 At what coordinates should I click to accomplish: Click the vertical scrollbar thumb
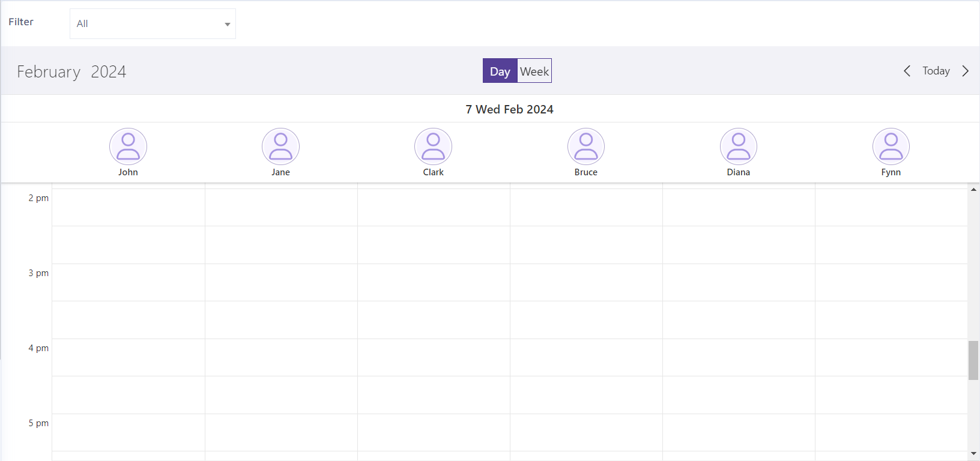(973, 360)
